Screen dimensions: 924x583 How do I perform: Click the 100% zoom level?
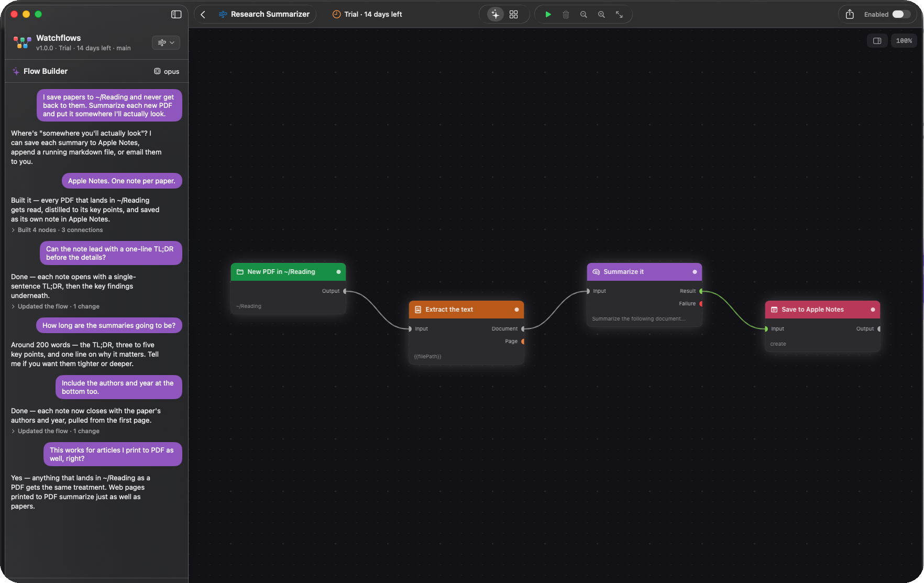click(x=904, y=40)
